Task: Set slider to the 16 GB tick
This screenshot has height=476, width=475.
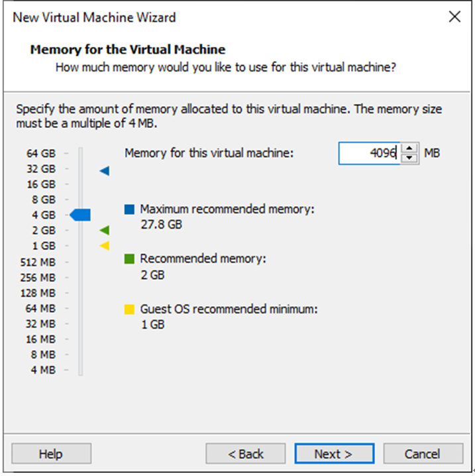Action: (x=81, y=184)
